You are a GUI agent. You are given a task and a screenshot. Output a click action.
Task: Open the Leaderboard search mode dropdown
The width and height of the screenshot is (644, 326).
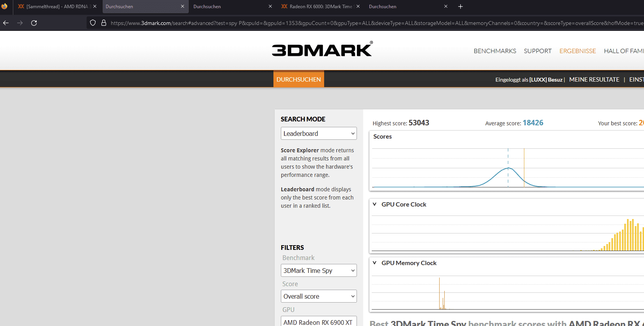pyautogui.click(x=319, y=134)
